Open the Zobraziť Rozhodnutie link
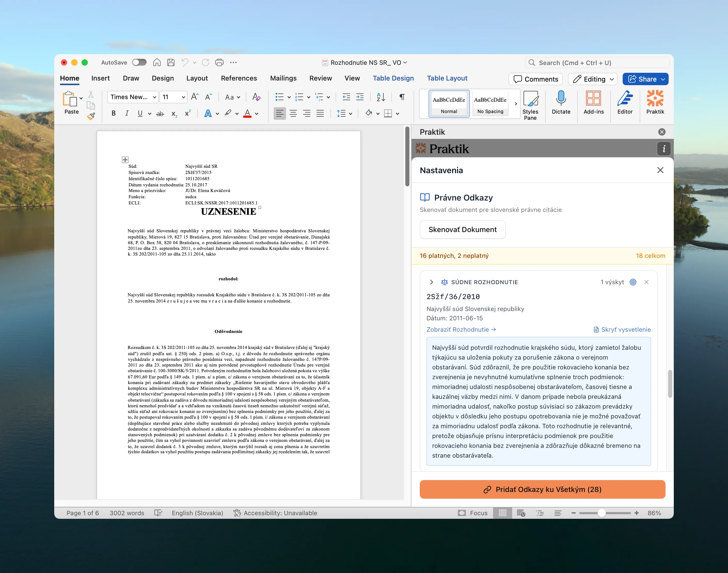This screenshot has width=728, height=573. 461,329
